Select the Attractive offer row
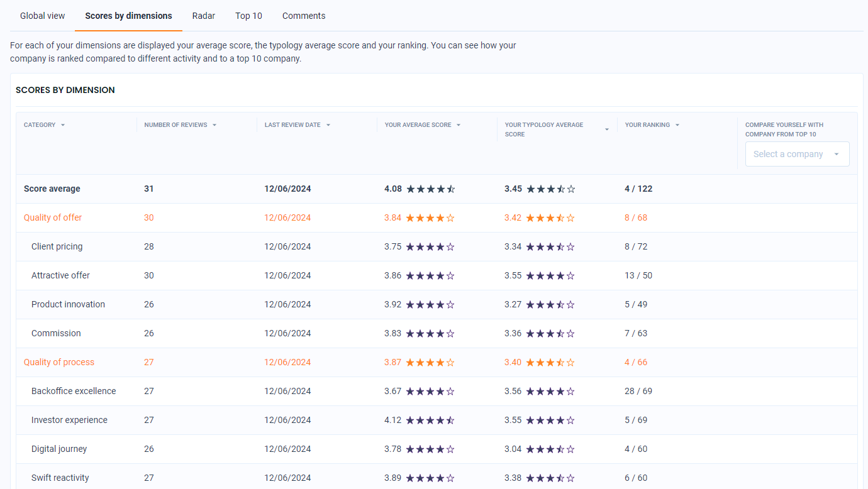Viewport: 868px width, 489px height. tap(437, 275)
